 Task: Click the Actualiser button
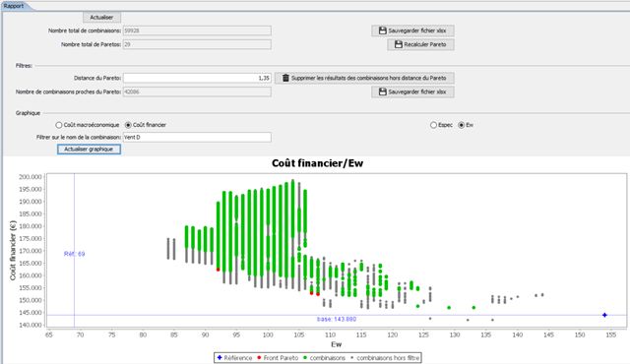click(x=101, y=18)
